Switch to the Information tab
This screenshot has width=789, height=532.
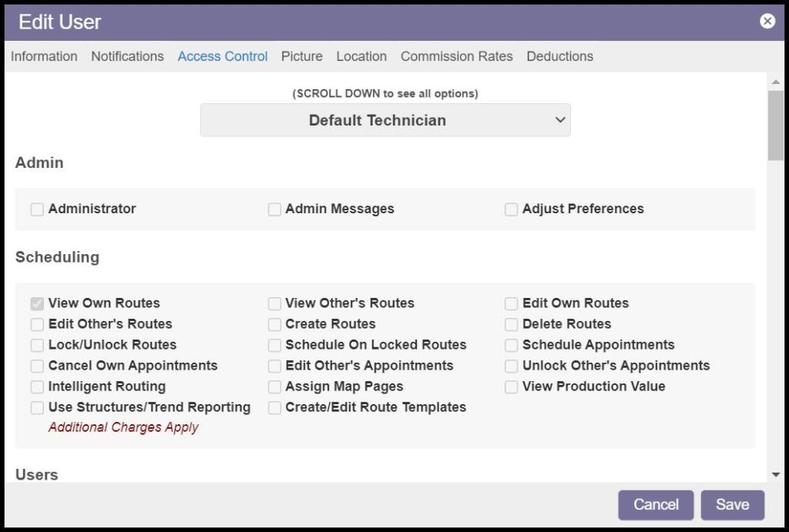44,56
